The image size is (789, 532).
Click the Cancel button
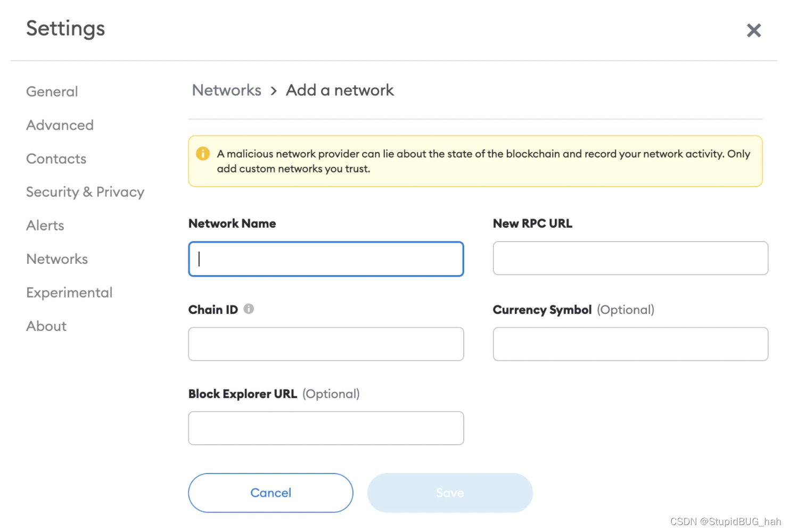270,493
